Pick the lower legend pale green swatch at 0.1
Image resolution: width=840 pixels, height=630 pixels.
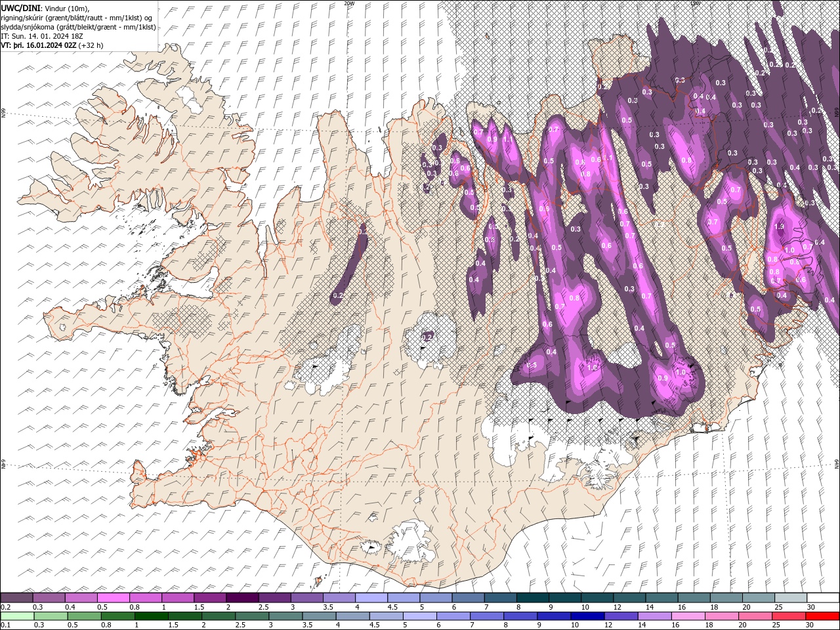(x=17, y=616)
